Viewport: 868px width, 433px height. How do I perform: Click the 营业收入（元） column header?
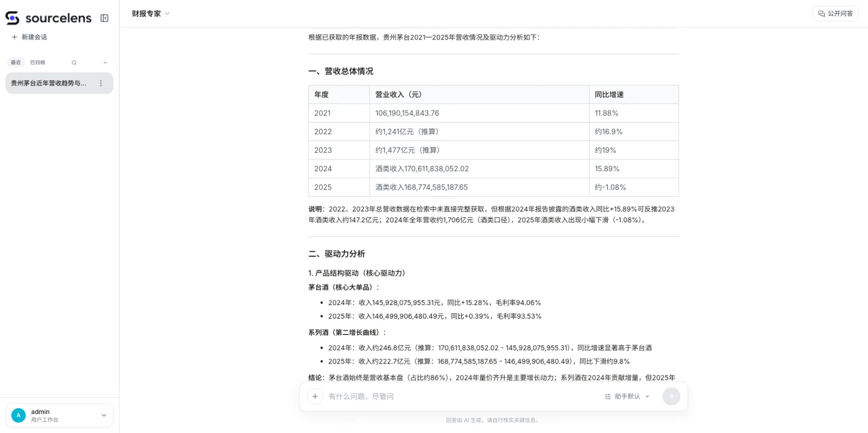pos(479,95)
